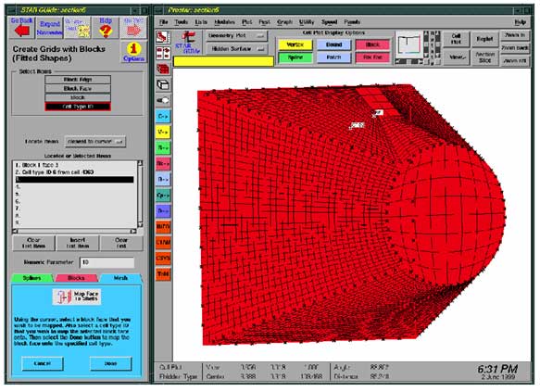The image size is (540, 392).
Task: Toggle the Block Edge selection option
Action: point(78,80)
